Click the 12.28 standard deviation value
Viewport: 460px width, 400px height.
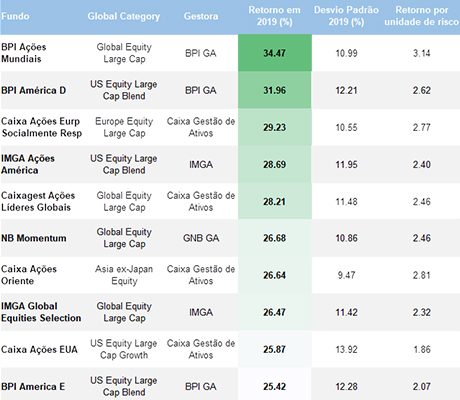pyautogui.click(x=346, y=387)
